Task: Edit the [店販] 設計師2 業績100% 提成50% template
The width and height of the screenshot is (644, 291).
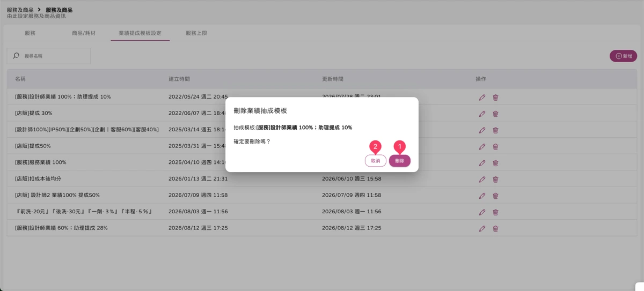Action: pyautogui.click(x=482, y=196)
